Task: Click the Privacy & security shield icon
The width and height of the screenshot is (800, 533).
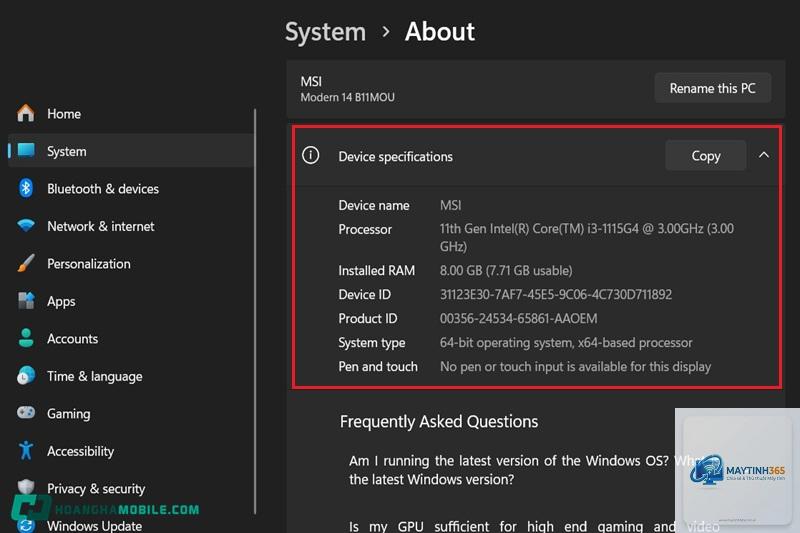Action: 26,486
